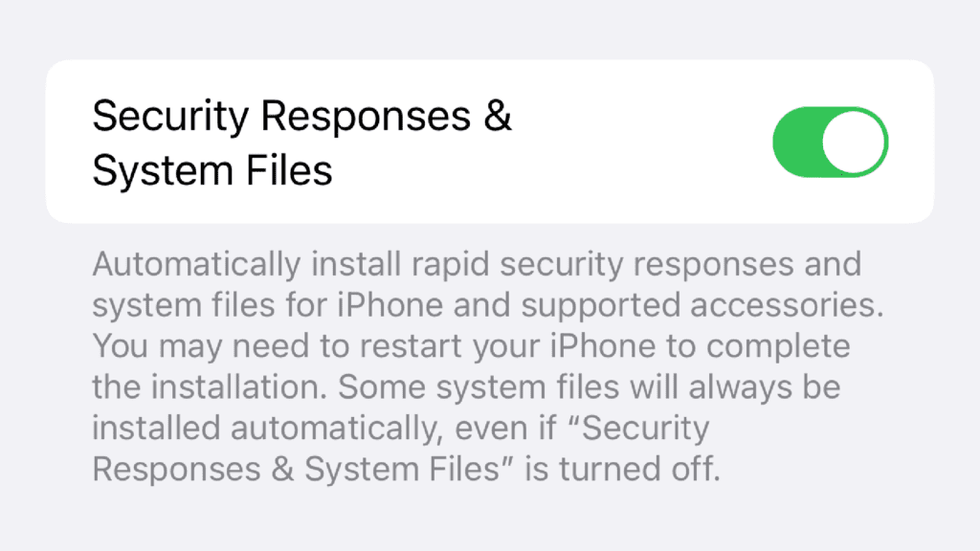The width and height of the screenshot is (980, 551).
Task: Click the 'the installation. Some system files' line
Action: click(x=466, y=387)
